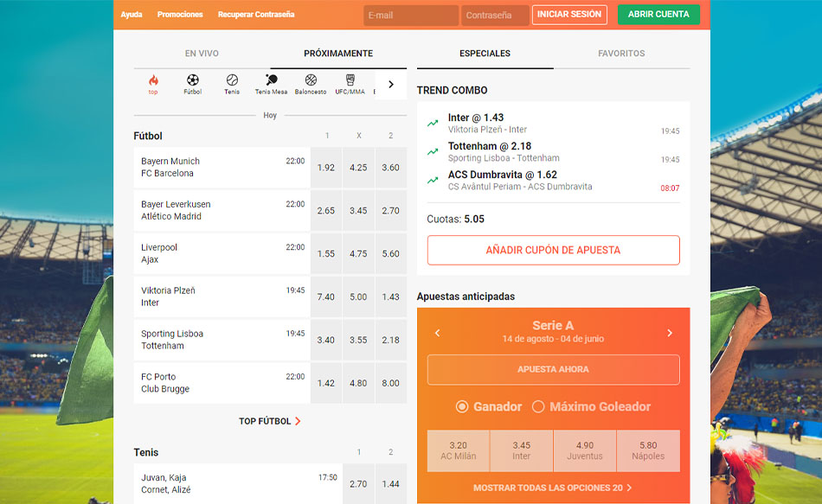This screenshot has height=504, width=822.
Task: Select the Tenis Mesa paddle icon
Action: pyautogui.click(x=271, y=81)
